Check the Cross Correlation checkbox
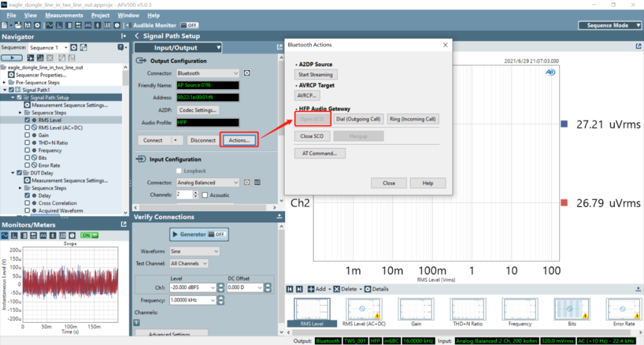The image size is (644, 345). (x=27, y=203)
